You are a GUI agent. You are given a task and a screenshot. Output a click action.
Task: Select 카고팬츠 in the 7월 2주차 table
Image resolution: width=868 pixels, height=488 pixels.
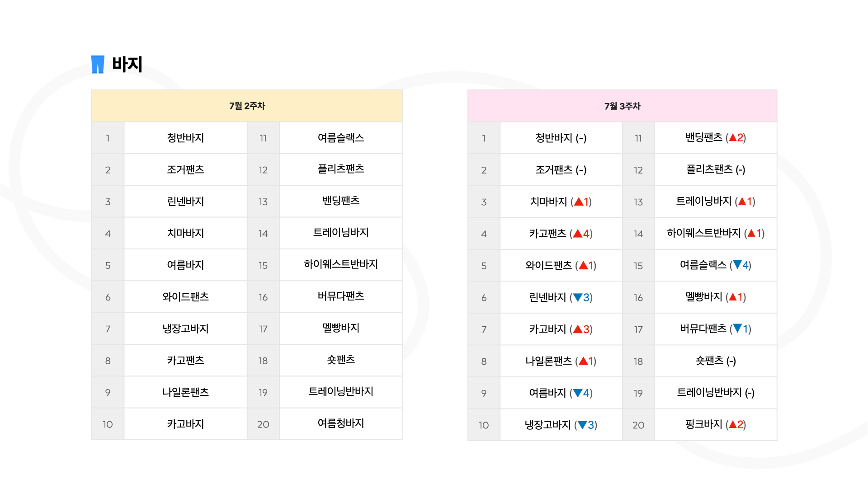point(185,360)
